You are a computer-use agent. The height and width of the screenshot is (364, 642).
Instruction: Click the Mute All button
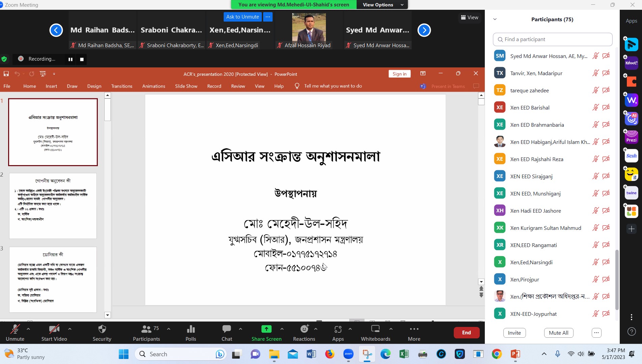tap(558, 333)
